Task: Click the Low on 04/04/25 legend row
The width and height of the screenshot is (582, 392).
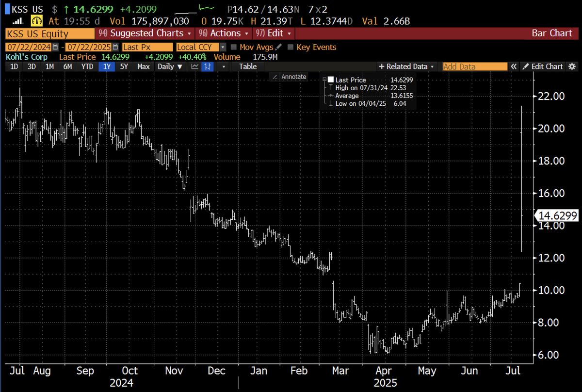Action: 369,104
